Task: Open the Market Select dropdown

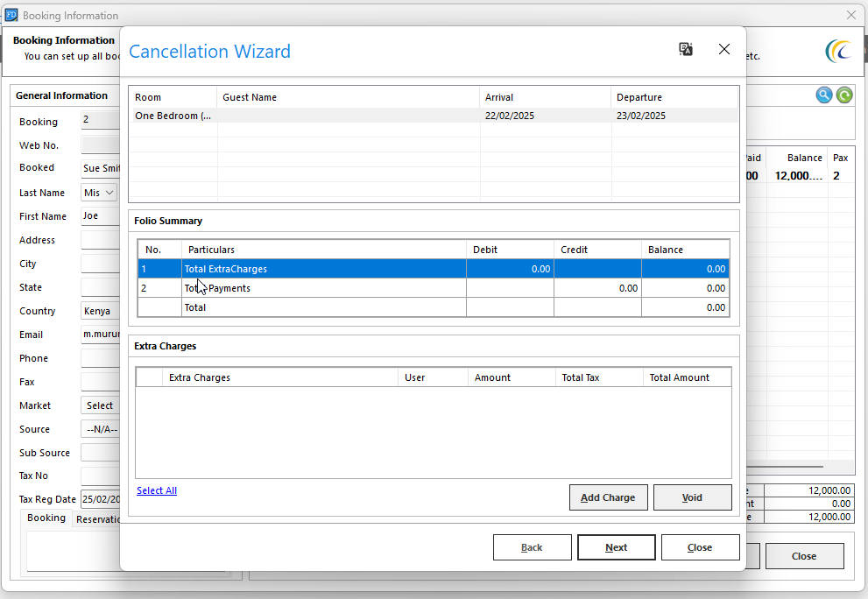Action: 100,405
